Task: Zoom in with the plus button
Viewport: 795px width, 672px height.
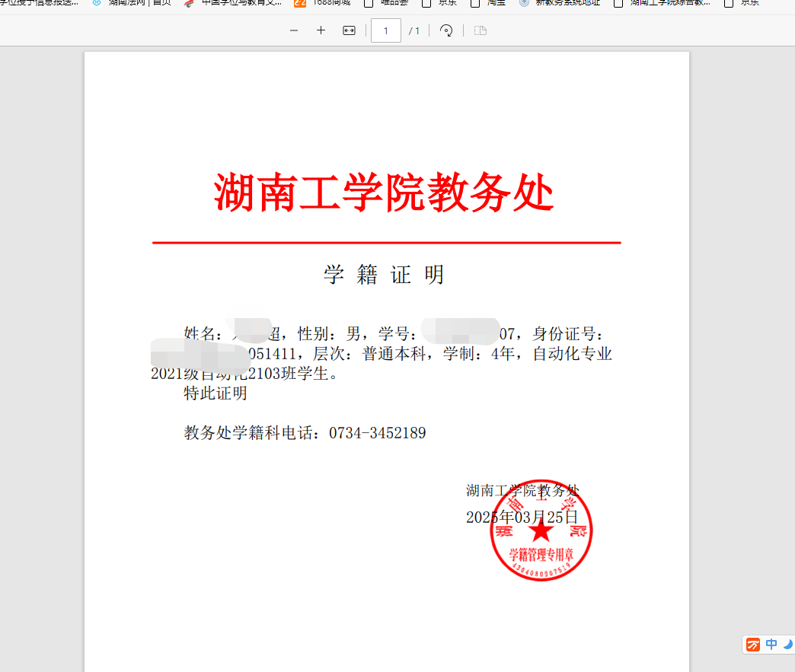Action: (321, 30)
